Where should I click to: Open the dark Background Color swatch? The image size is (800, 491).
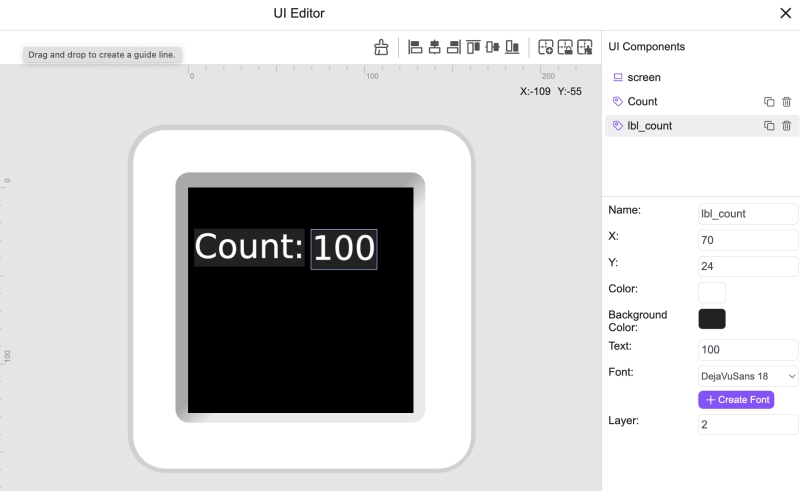[711, 319]
